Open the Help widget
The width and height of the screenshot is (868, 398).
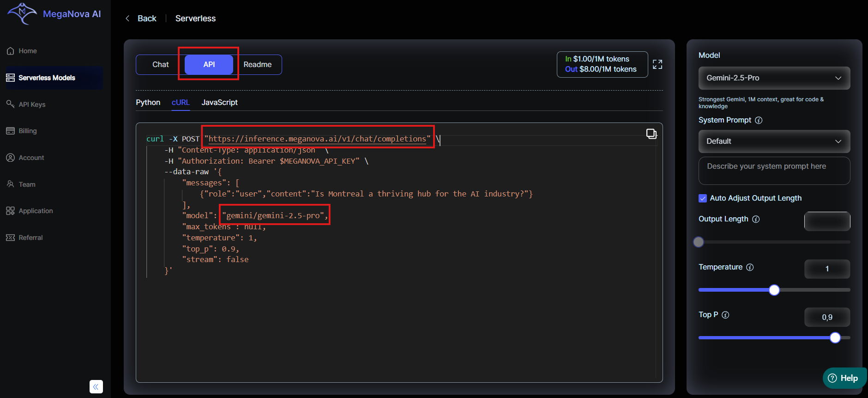(843, 378)
